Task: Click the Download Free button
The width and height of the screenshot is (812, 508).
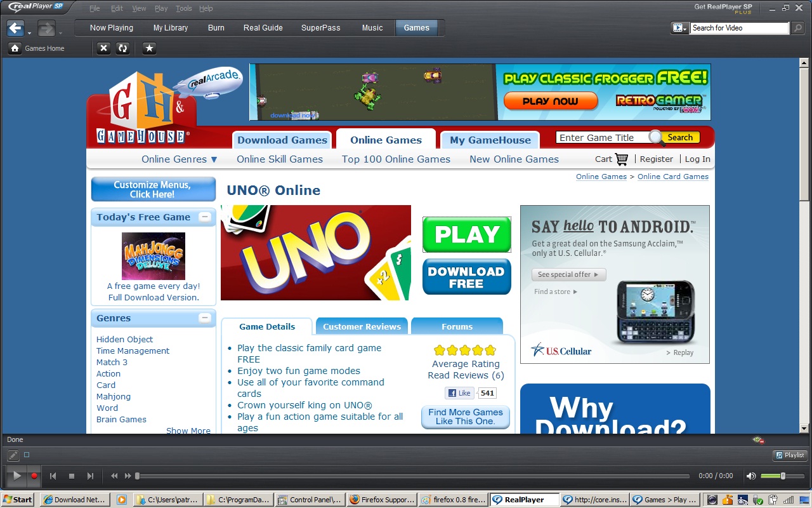Action: click(x=467, y=277)
